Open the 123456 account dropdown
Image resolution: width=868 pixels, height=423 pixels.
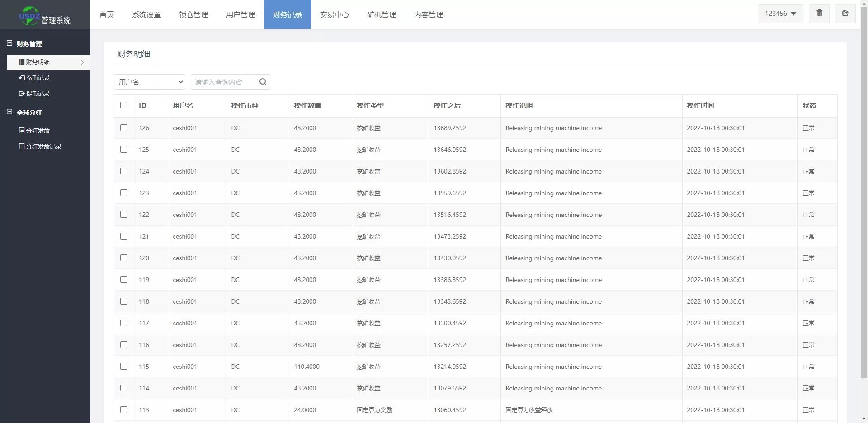(x=780, y=14)
